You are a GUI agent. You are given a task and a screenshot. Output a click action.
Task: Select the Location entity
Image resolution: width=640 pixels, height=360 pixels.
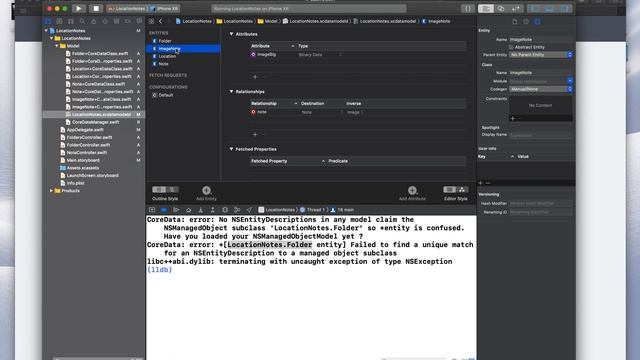click(x=167, y=56)
